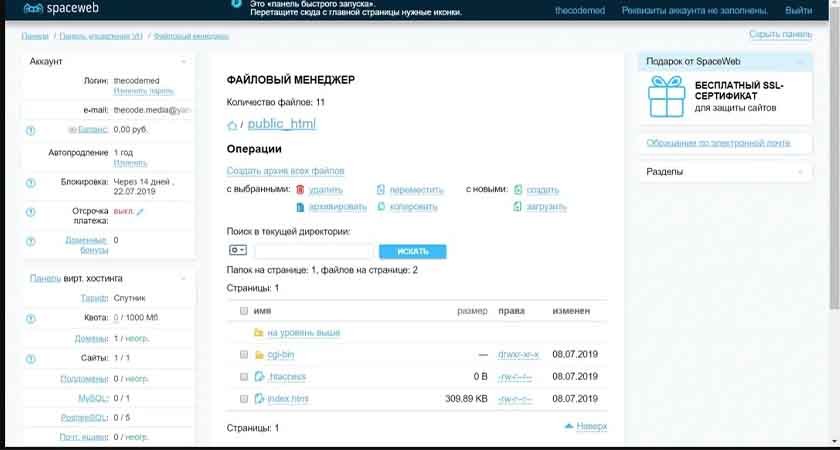
Task: Collapse the Подарок от SpaceWeb panel
Action: (x=801, y=62)
